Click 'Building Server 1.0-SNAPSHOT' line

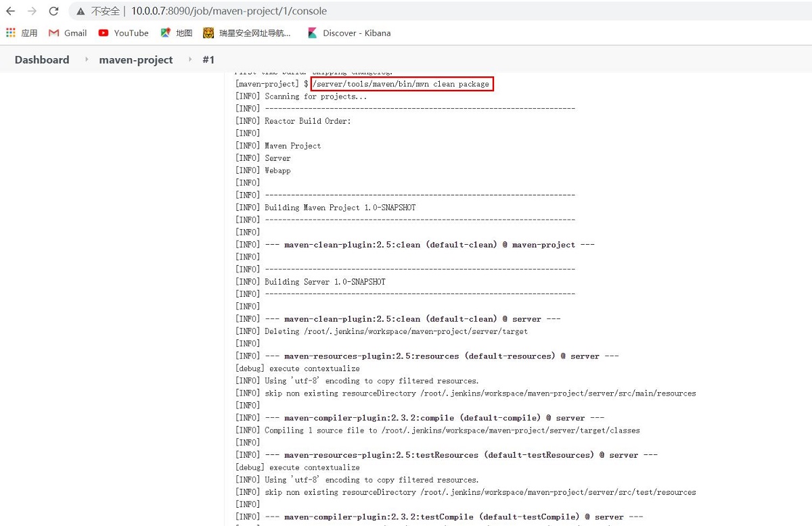(311, 282)
